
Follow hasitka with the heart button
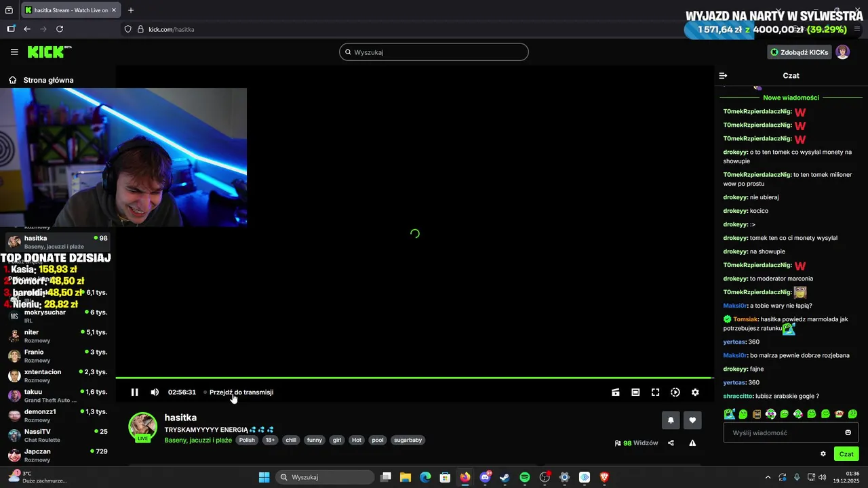point(692,420)
